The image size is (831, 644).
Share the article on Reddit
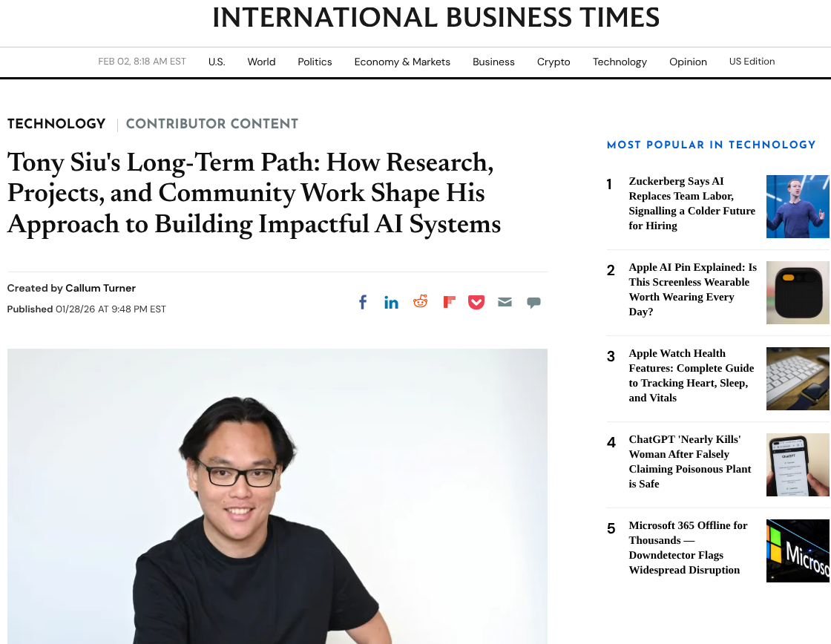pos(420,302)
